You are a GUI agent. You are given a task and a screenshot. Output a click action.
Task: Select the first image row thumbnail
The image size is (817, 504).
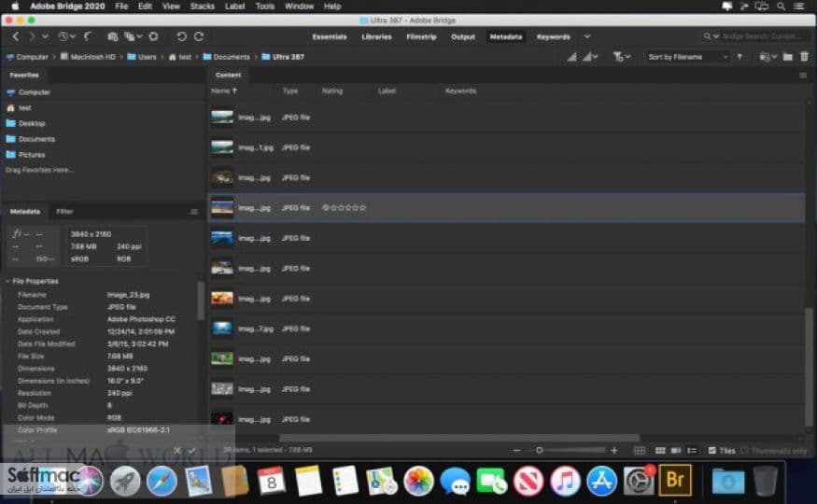pyautogui.click(x=222, y=118)
